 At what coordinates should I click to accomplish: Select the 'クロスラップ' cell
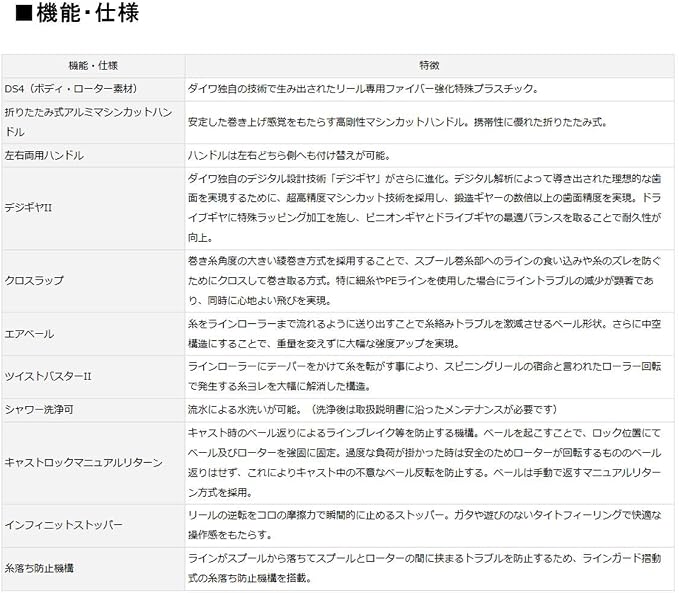tap(93, 281)
